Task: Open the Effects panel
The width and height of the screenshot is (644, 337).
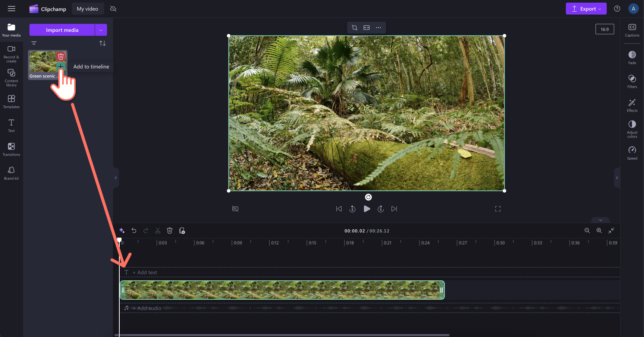Action: [x=632, y=105]
